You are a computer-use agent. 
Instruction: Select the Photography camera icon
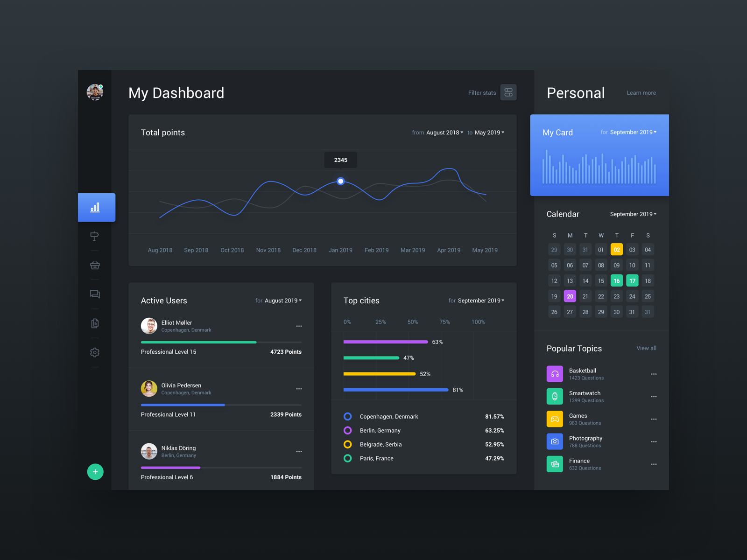point(555,441)
